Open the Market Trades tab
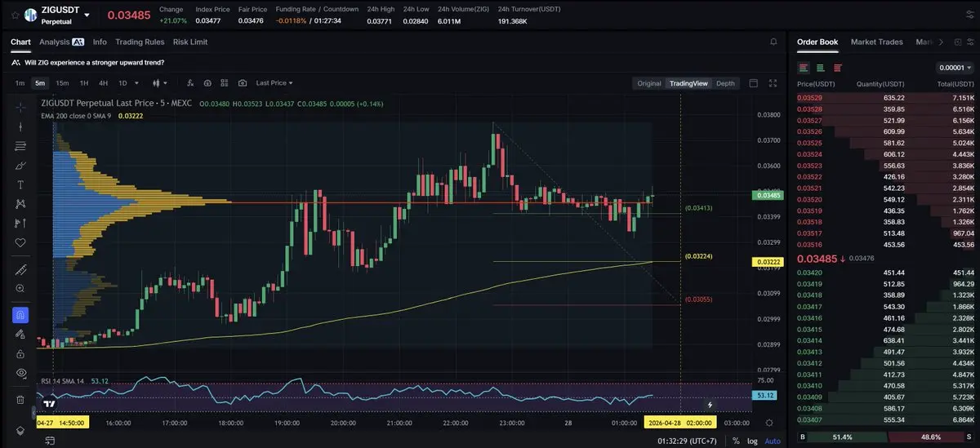Viewport: 980px width, 448px height. 876,42
